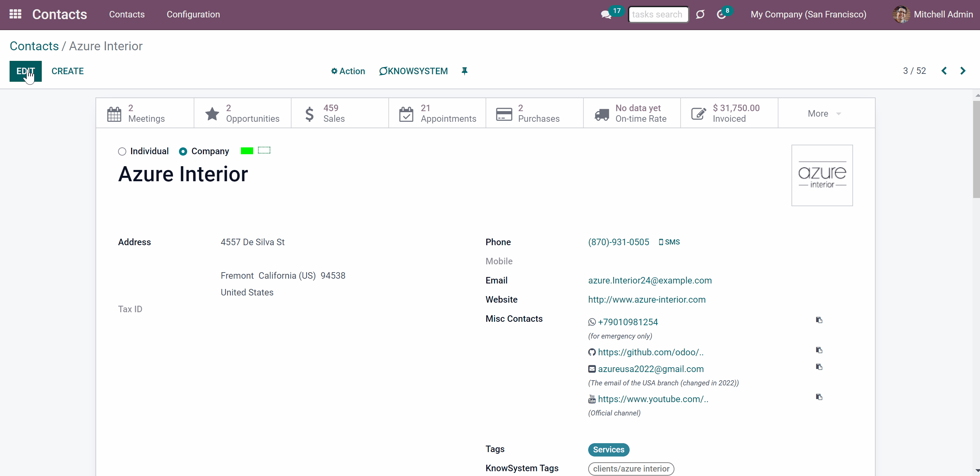Click the clients/azure interior KnowSystem tag
Image resolution: width=980 pixels, height=476 pixels.
click(x=631, y=469)
